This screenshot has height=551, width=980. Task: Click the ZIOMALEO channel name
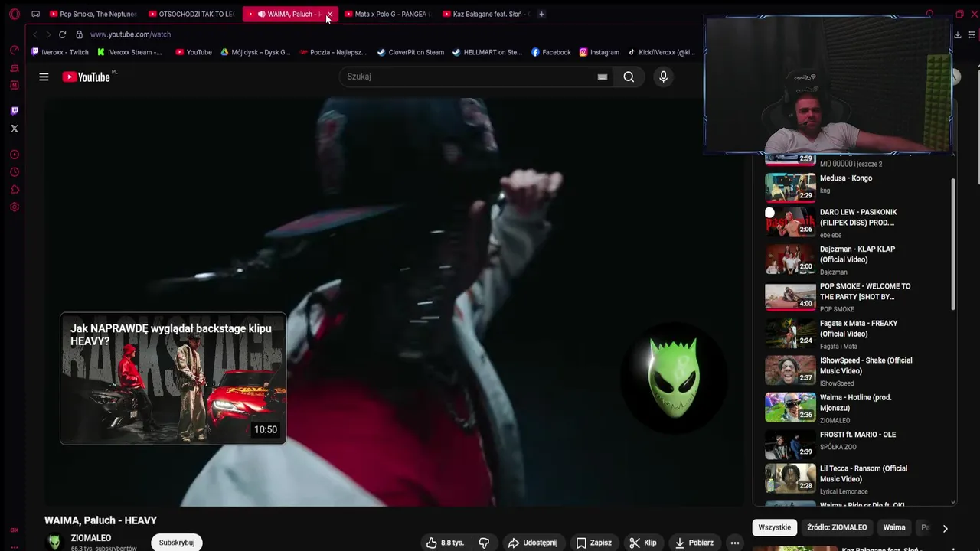pyautogui.click(x=91, y=538)
